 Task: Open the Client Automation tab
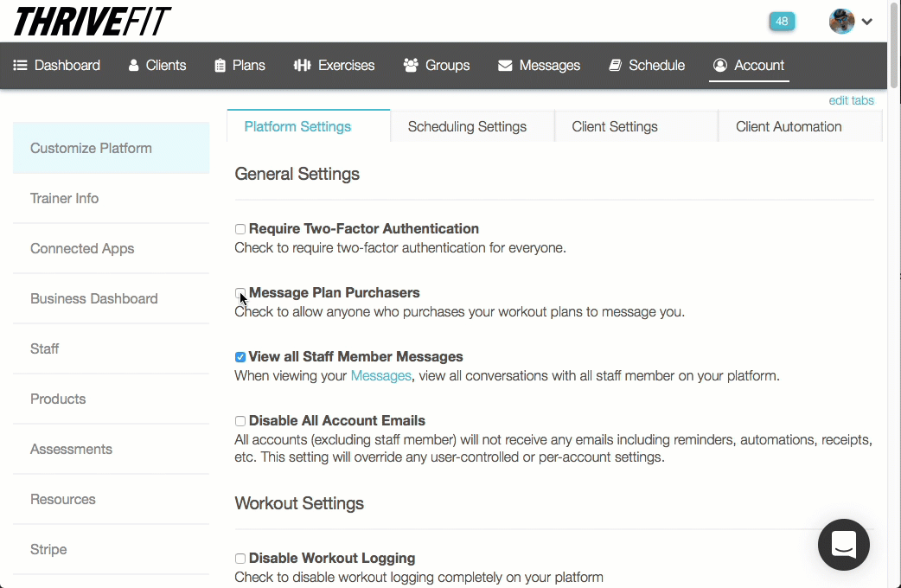(x=789, y=126)
